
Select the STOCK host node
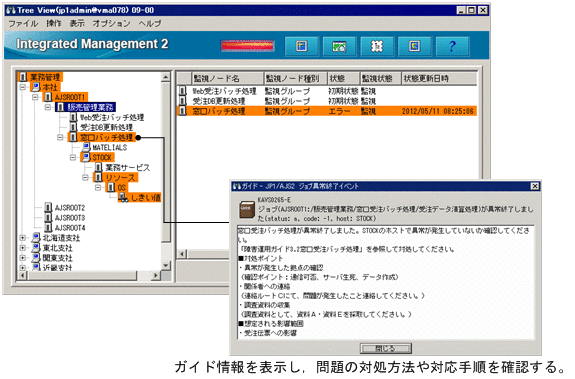(x=102, y=158)
